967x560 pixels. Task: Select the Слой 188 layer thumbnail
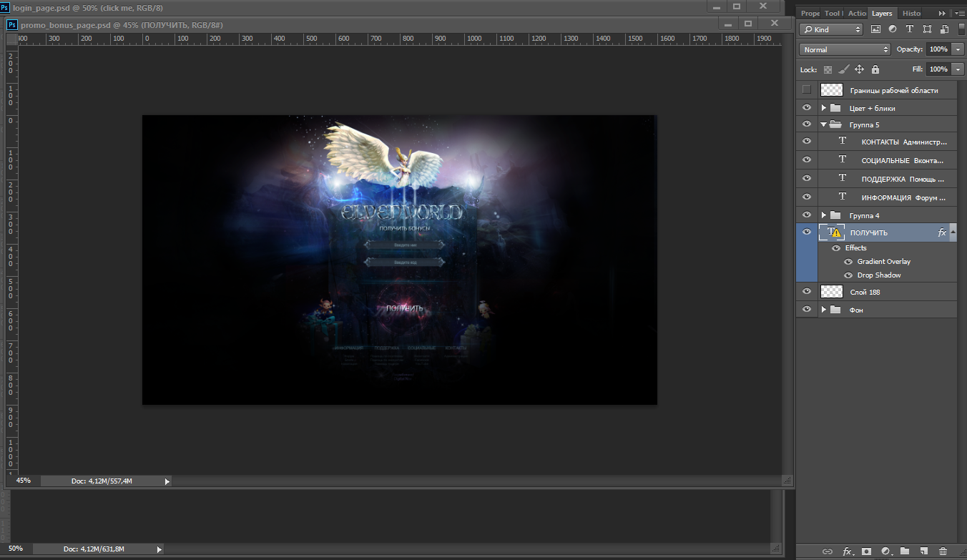click(832, 292)
